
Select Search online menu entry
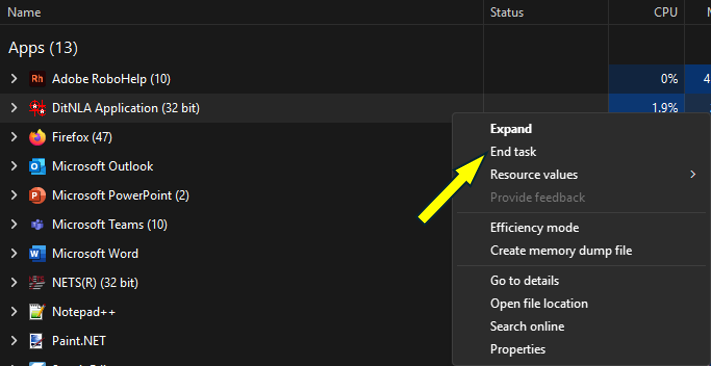527,327
